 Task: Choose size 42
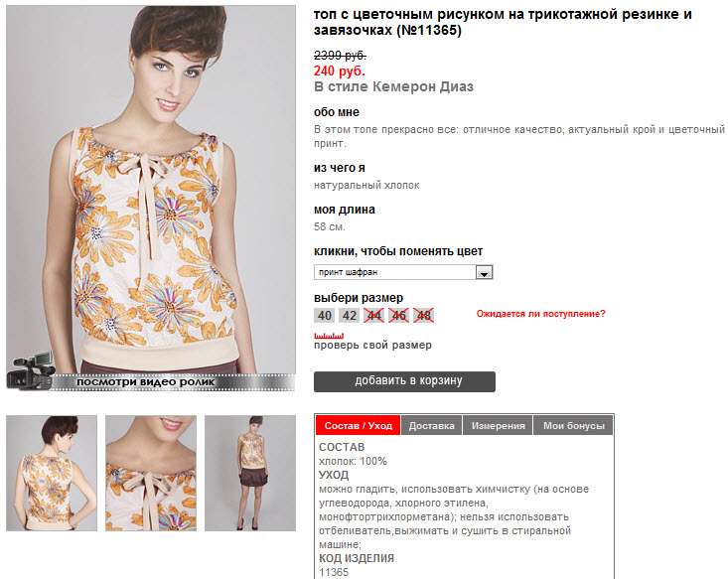coord(350,316)
